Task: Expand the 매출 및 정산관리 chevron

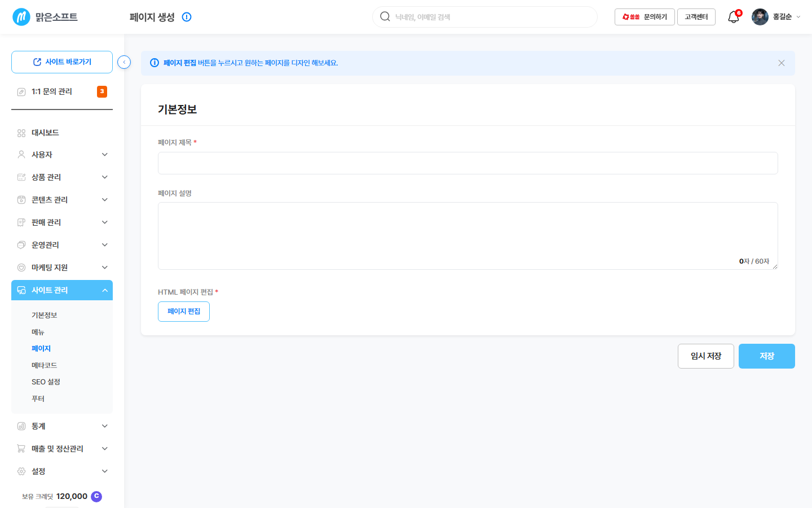Action: 105,449
